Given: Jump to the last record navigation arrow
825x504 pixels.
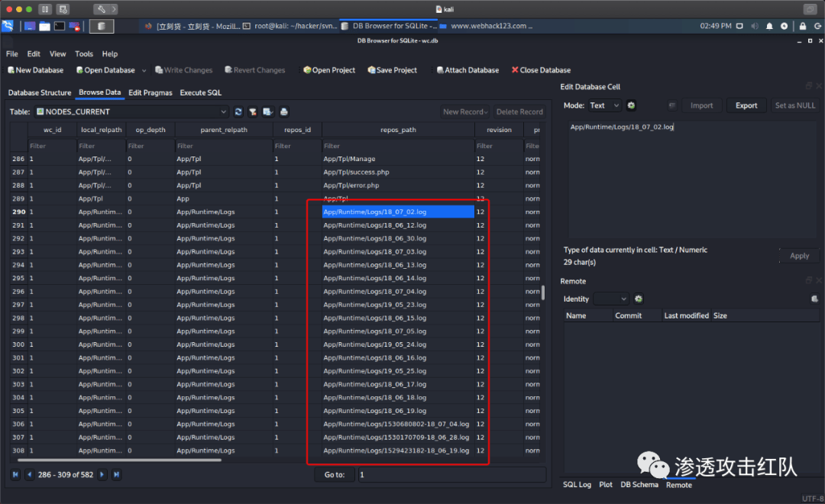Looking at the screenshot, I should (117, 474).
